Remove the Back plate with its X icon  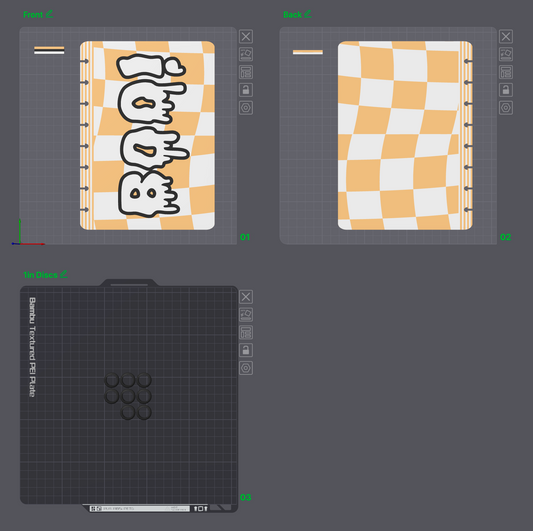tap(506, 36)
